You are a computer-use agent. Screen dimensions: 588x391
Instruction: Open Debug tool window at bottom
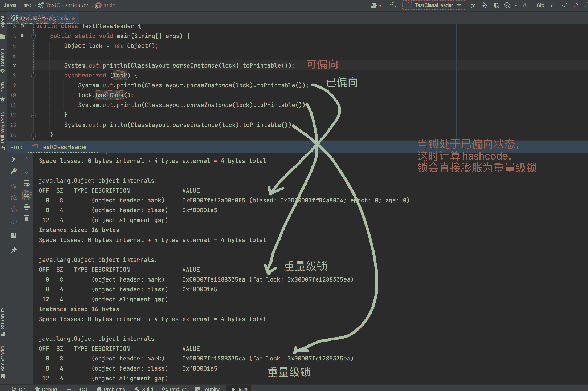46,388
